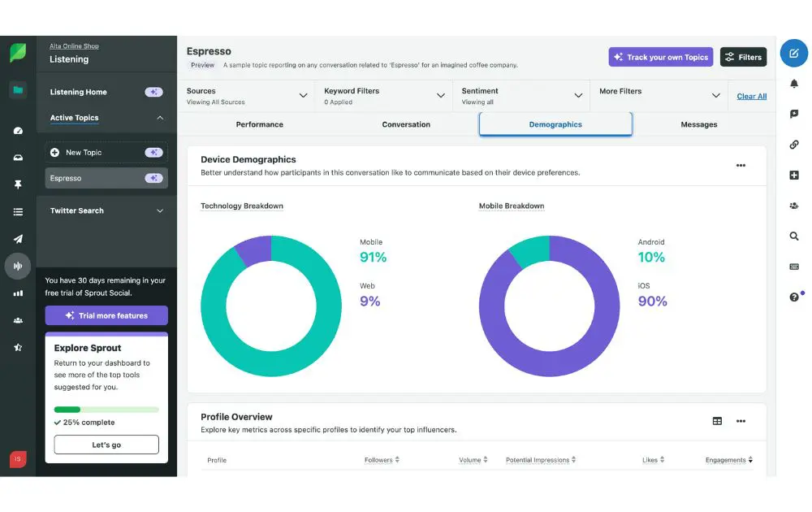Open the chat bubble icon in right rail
812x512 pixels.
point(794,114)
